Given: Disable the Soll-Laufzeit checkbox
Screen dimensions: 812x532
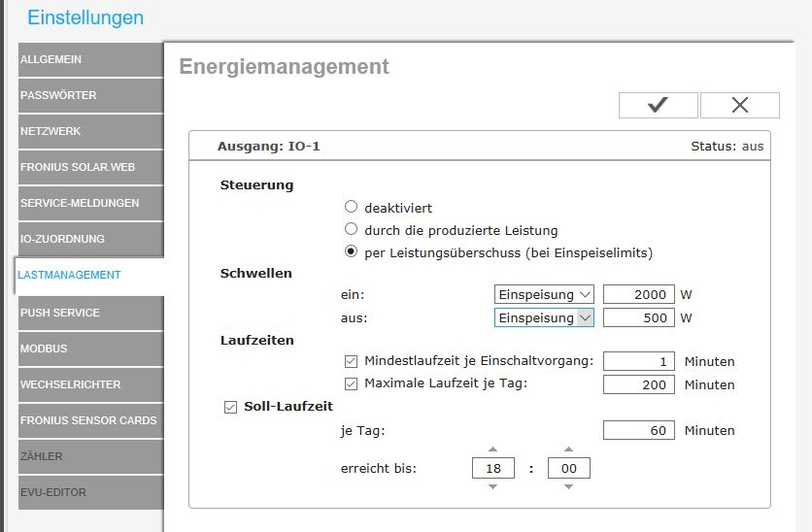Looking at the screenshot, I should coord(231,407).
